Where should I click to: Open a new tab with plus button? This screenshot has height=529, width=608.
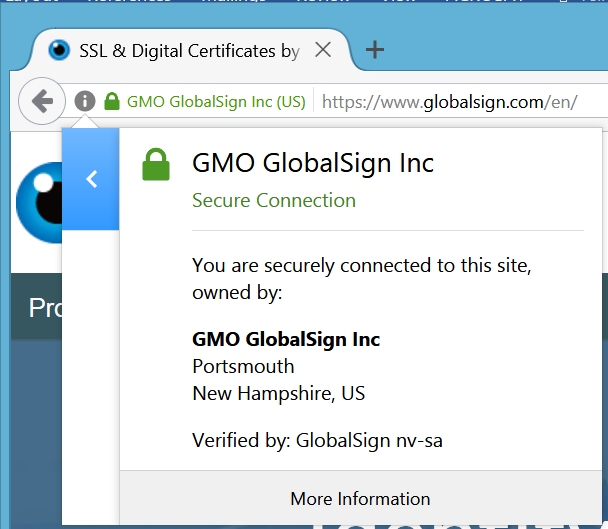click(374, 50)
